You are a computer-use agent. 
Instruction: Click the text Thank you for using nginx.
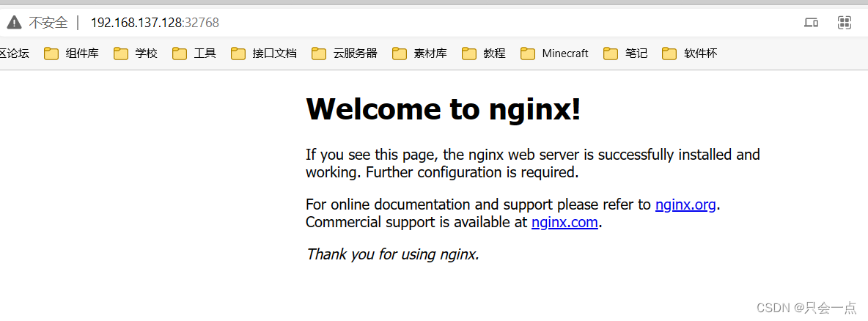pos(392,254)
